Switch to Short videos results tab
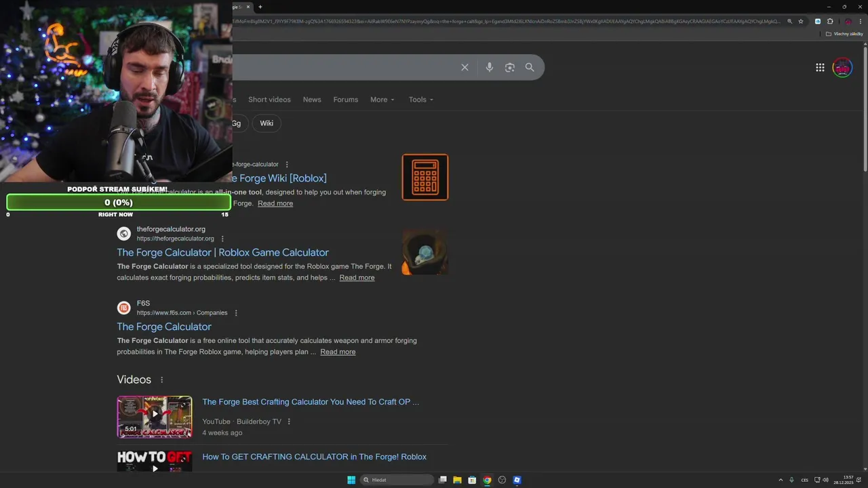Image resolution: width=868 pixels, height=488 pixels. pyautogui.click(x=269, y=100)
